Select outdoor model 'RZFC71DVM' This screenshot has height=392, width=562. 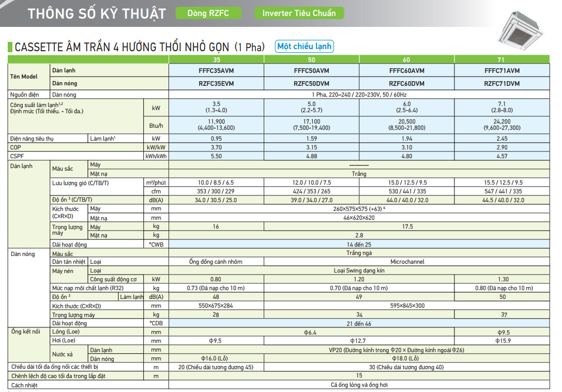click(502, 84)
